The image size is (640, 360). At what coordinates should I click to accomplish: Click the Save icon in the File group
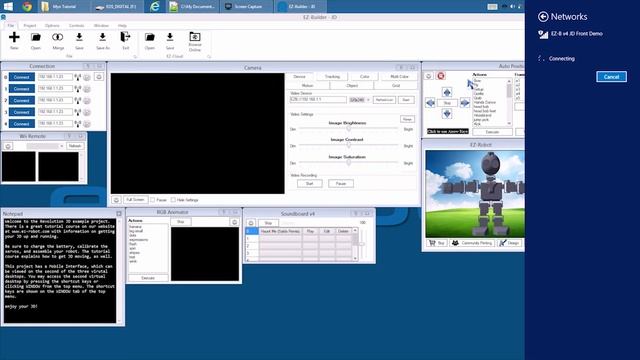79,37
